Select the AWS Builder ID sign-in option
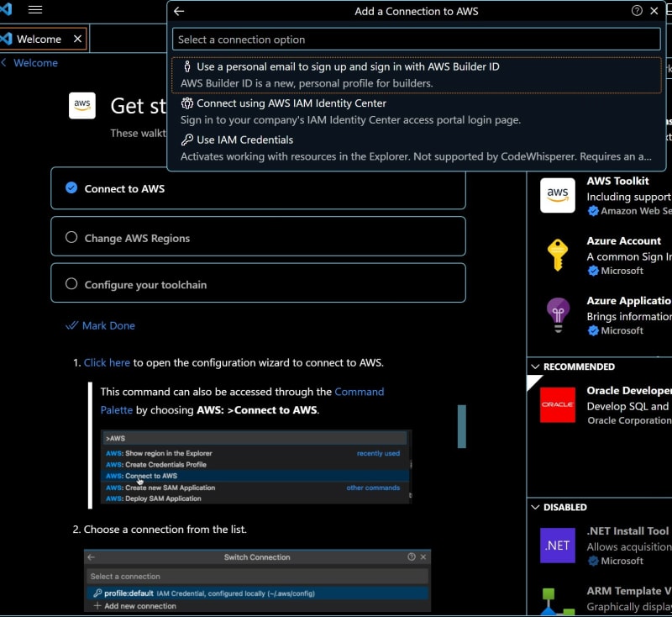 416,75
